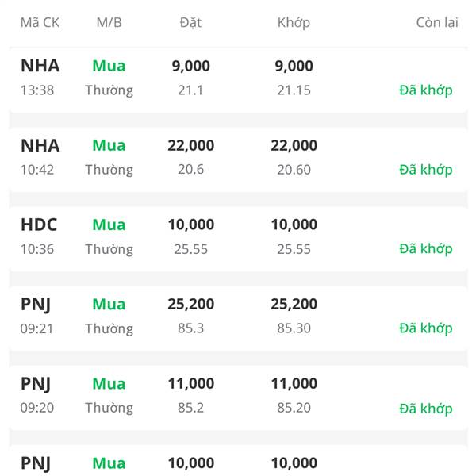Tap Đã khớp status for NHA 9,000 order

click(425, 90)
